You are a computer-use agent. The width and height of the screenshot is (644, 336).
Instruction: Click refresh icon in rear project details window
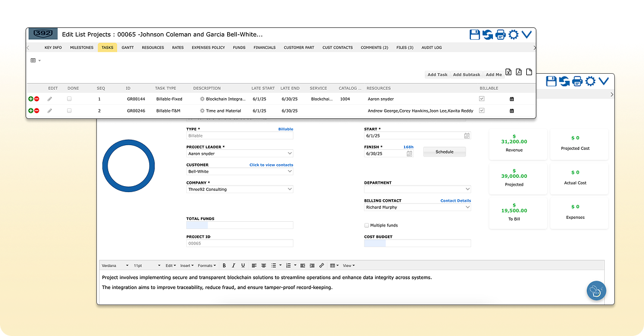(x=564, y=81)
